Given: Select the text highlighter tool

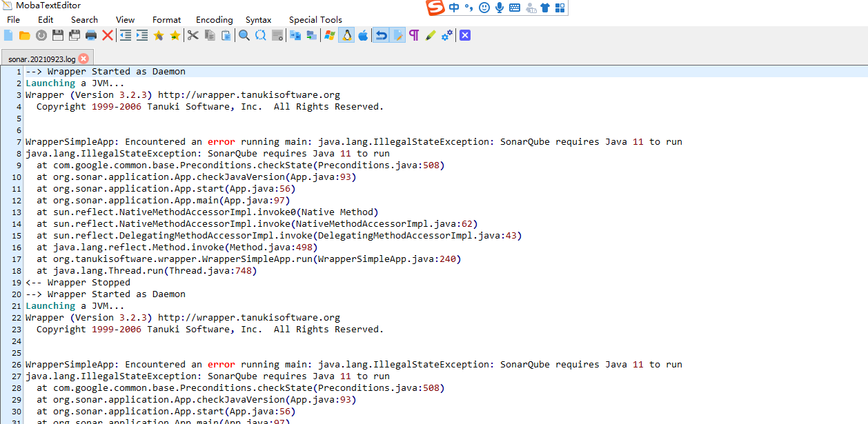Looking at the screenshot, I should [x=429, y=34].
